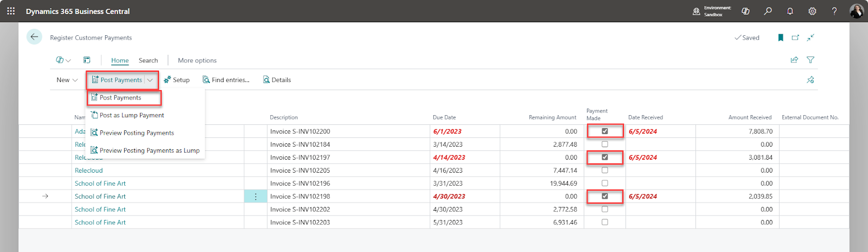Click Description cell Invoice S-INV102184

[x=348, y=144]
